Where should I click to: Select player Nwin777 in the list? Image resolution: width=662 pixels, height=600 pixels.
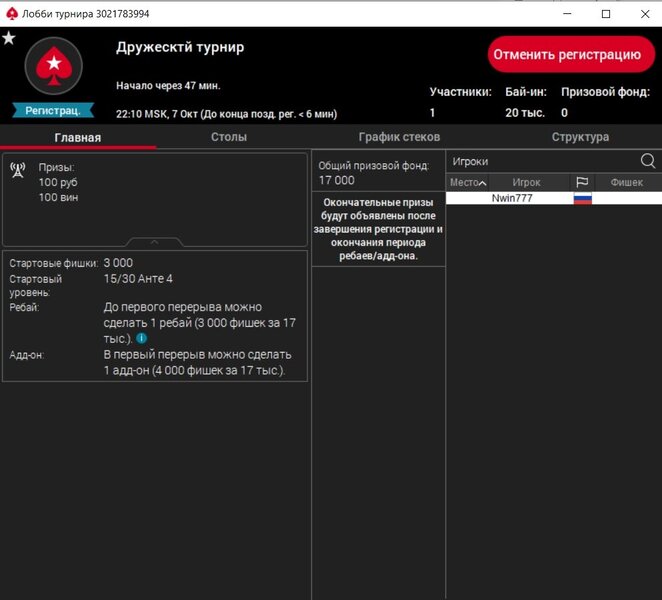coord(512,198)
